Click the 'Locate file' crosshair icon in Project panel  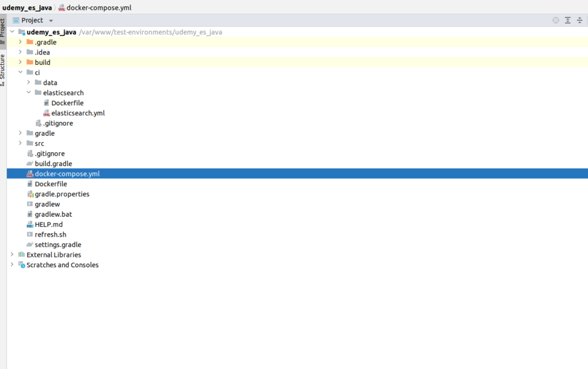tap(555, 20)
